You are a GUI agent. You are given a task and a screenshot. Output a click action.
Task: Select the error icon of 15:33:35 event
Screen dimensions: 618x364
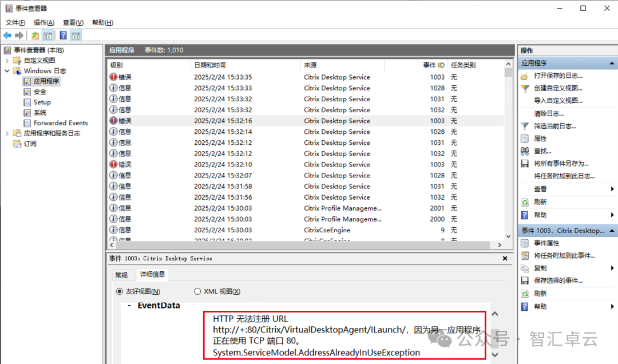pos(113,77)
